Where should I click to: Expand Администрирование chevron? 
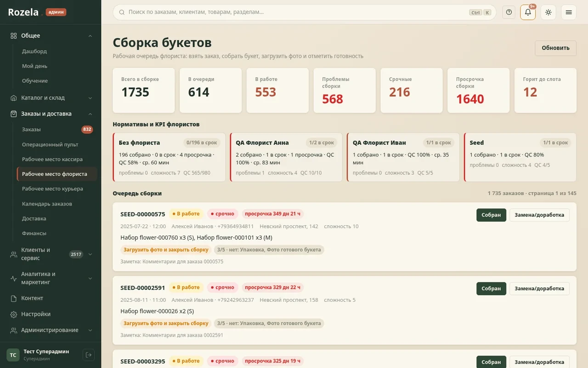click(x=90, y=330)
